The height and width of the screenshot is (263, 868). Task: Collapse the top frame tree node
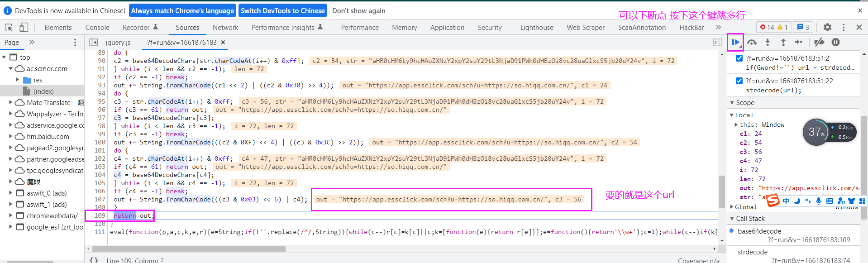(x=4, y=57)
